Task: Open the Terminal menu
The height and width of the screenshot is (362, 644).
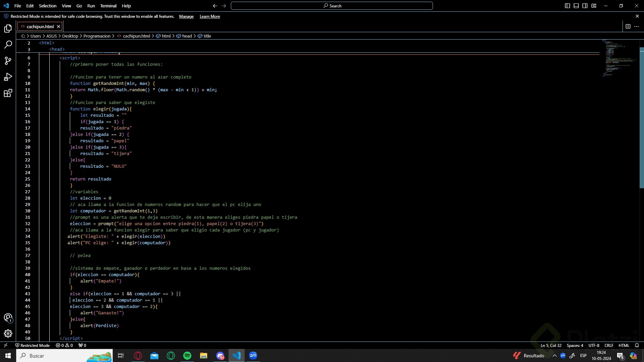Action: 108,6
